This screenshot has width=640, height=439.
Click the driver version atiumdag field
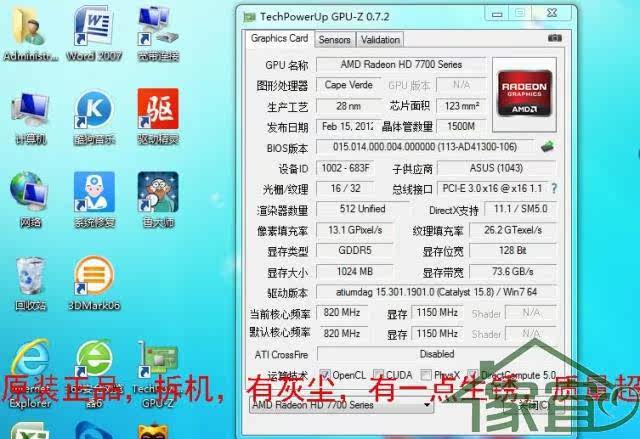[436, 292]
